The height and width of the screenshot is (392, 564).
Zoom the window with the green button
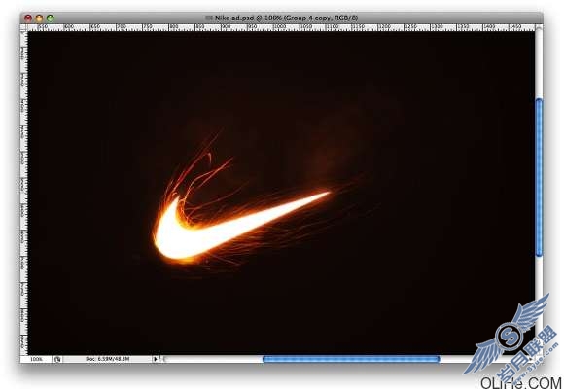point(50,18)
